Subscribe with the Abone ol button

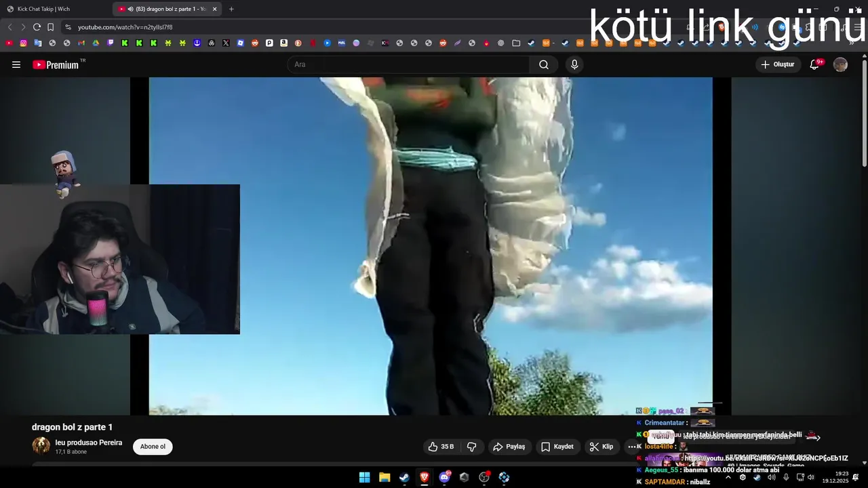pos(153,447)
